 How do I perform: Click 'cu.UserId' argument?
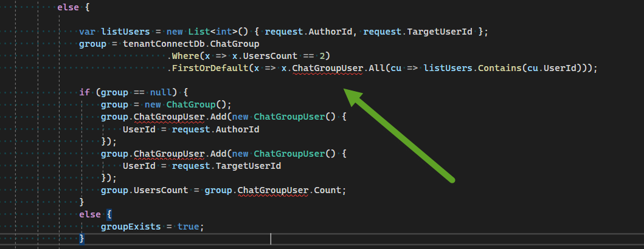tap(552, 68)
